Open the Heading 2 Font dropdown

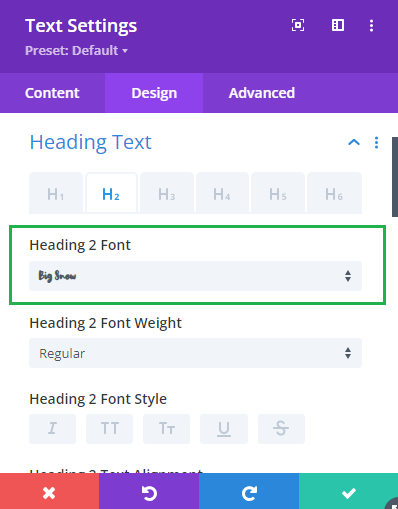(x=195, y=276)
